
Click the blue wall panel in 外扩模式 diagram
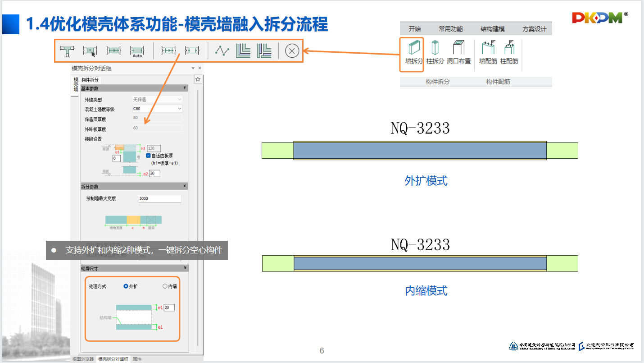[x=420, y=151]
